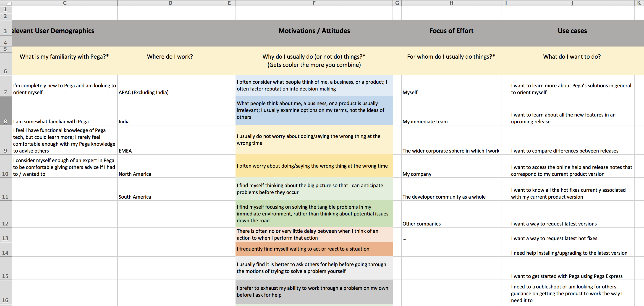The height and width of the screenshot is (306, 644).
Task: Select 'I am somewhat familiar with Pega' cell
Action: click(x=65, y=111)
